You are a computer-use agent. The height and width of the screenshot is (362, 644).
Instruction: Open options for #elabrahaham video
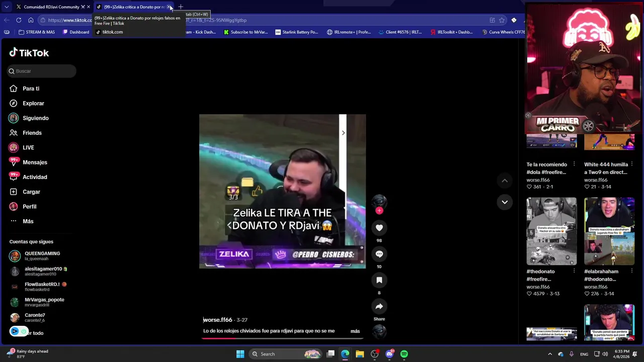[x=632, y=271]
